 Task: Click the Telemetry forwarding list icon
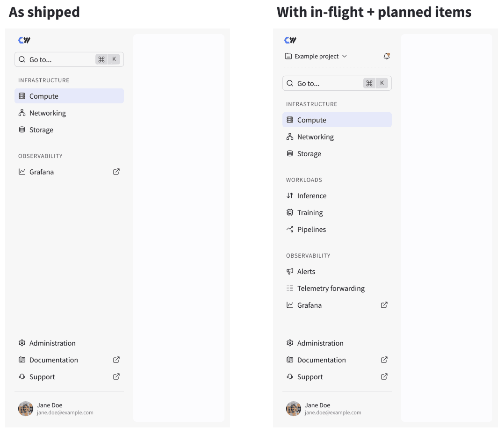[290, 288]
